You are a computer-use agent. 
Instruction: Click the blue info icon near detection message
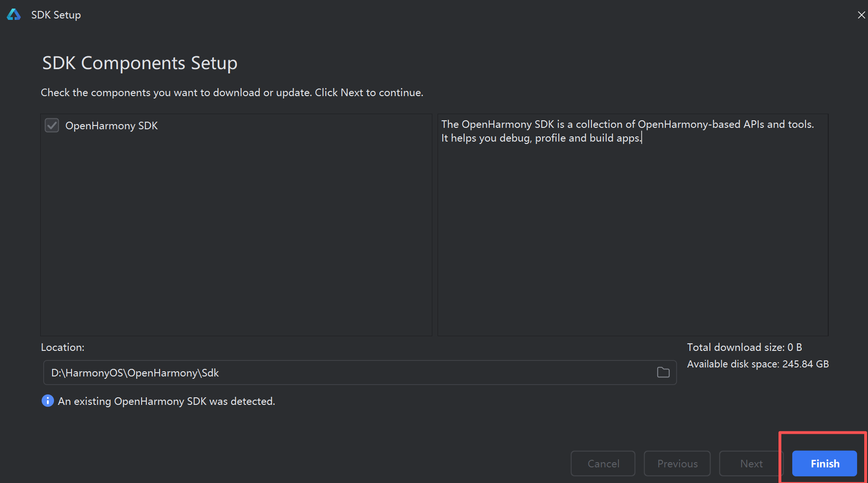click(48, 401)
